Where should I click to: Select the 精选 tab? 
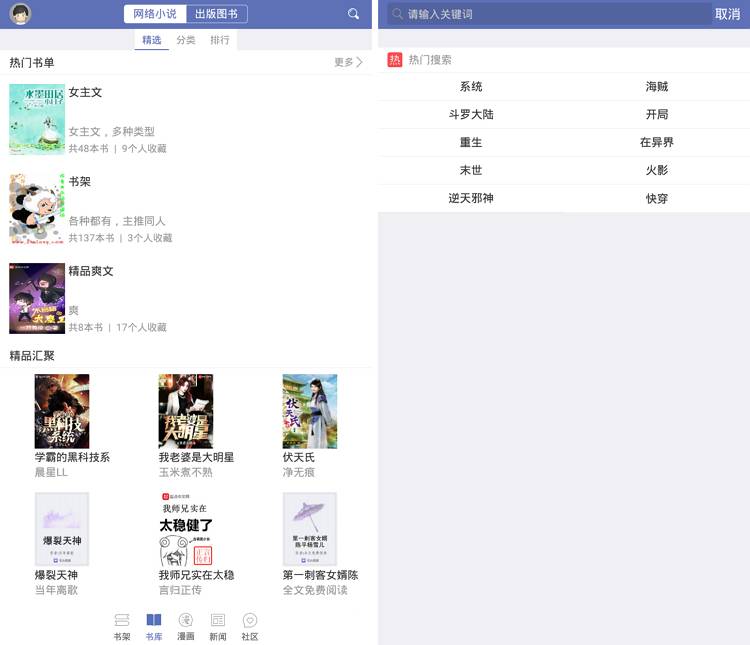[x=152, y=40]
